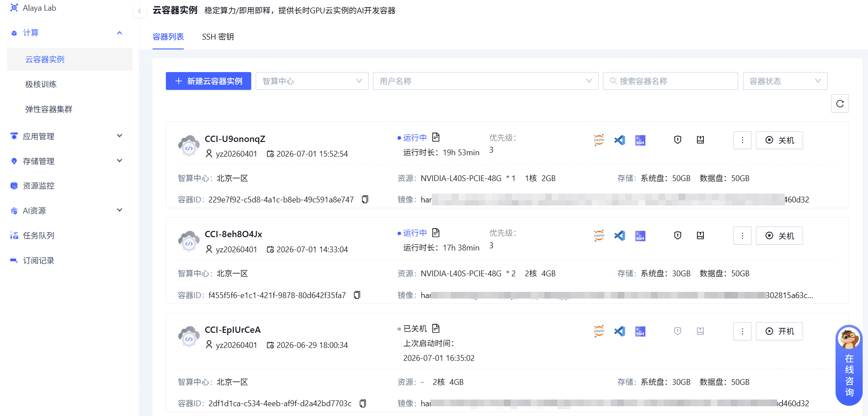Click timestamp 2026-07-01 14:33:04
The height and width of the screenshot is (416, 868).
[312, 250]
